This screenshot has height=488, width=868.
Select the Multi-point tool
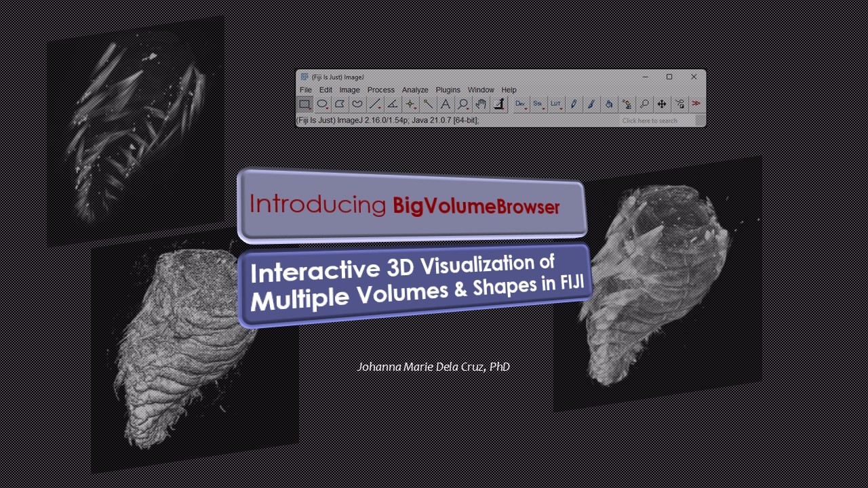pos(410,104)
